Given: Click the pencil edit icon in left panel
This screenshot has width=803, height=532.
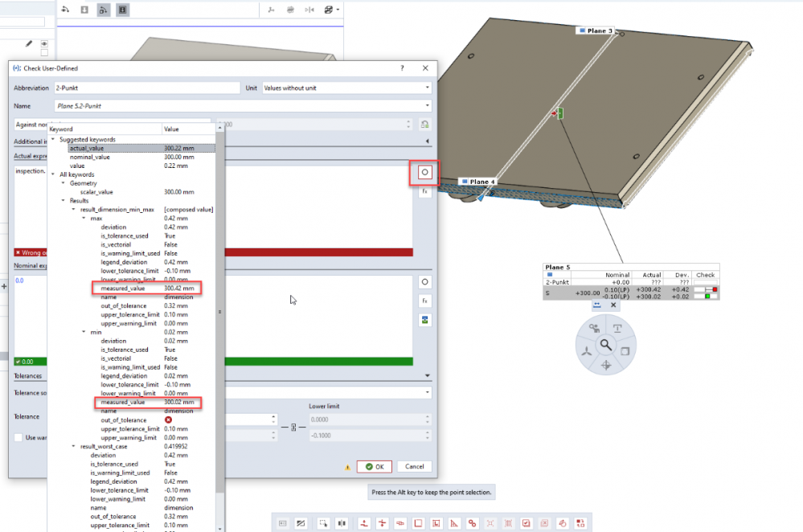Looking at the screenshot, I should click(x=30, y=43).
